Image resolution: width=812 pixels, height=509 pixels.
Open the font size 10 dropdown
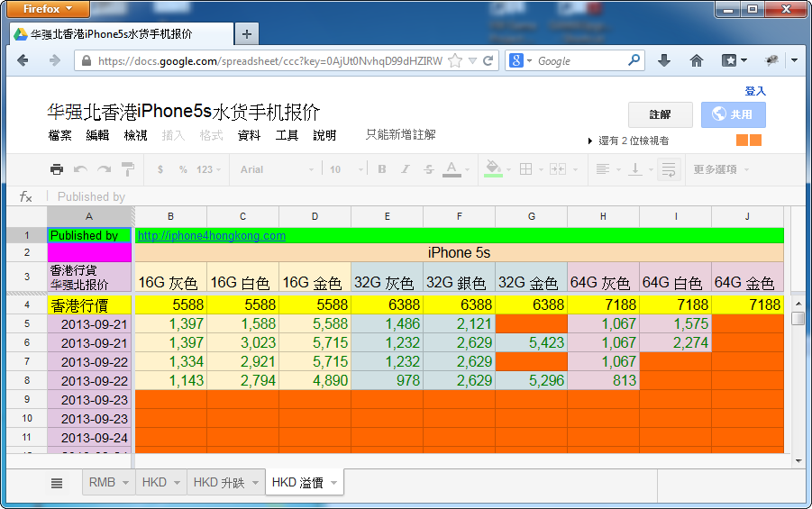pyautogui.click(x=346, y=169)
